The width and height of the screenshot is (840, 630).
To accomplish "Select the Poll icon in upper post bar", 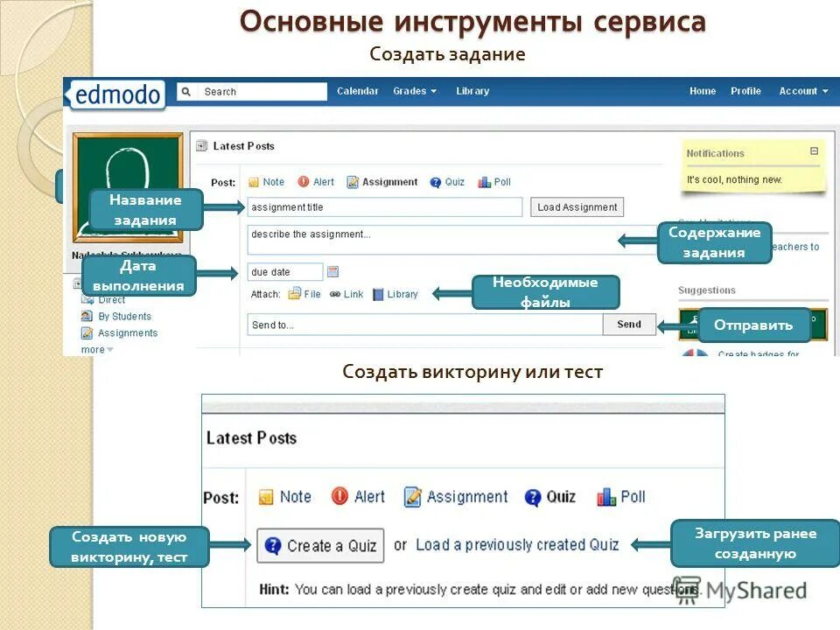I will click(484, 182).
